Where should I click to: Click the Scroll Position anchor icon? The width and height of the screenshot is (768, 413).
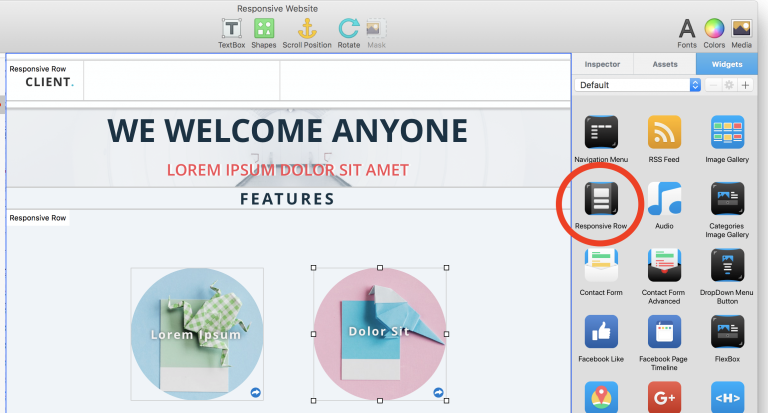307,28
